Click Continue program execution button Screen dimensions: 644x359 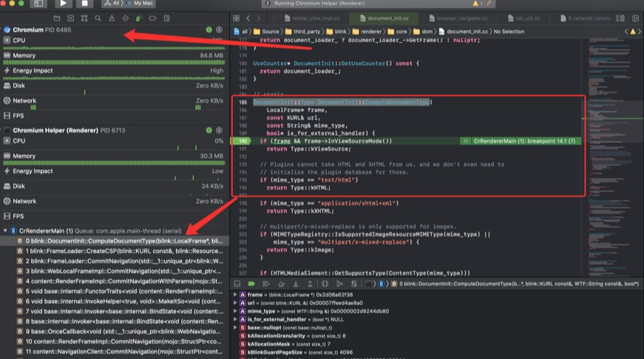coord(266,284)
